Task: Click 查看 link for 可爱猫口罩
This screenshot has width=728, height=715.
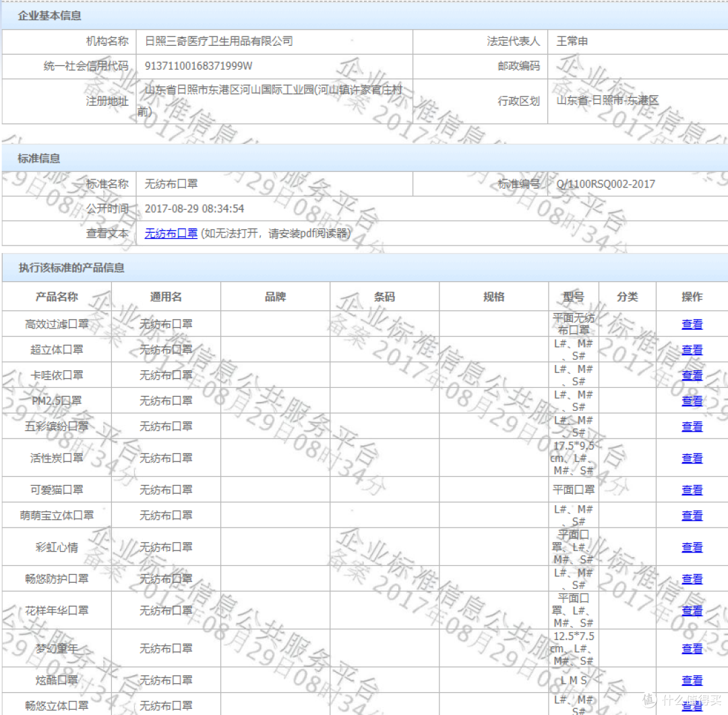Action: pos(692,490)
